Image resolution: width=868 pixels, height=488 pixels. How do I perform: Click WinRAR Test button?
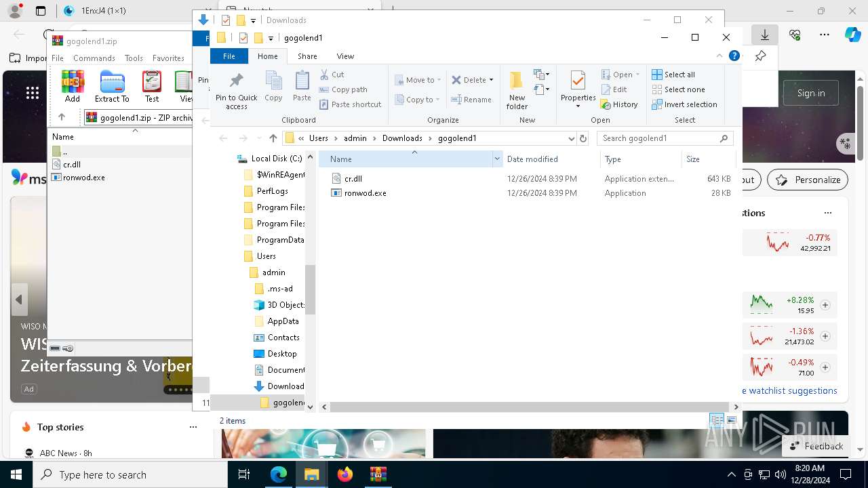click(152, 87)
